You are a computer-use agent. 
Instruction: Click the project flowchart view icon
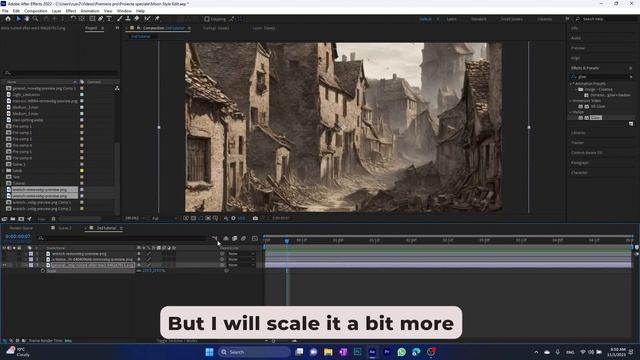[117, 88]
